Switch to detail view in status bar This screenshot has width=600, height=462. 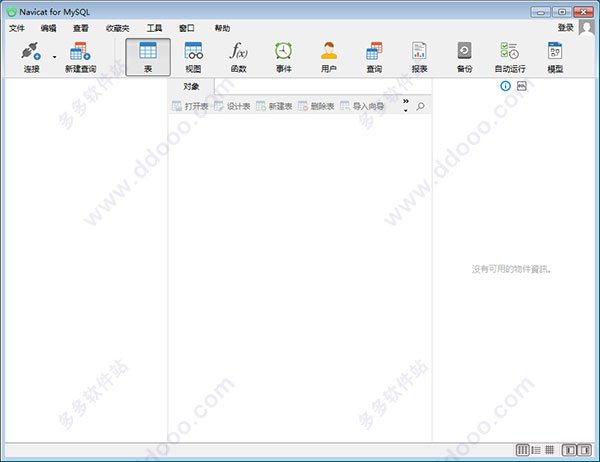point(536,450)
